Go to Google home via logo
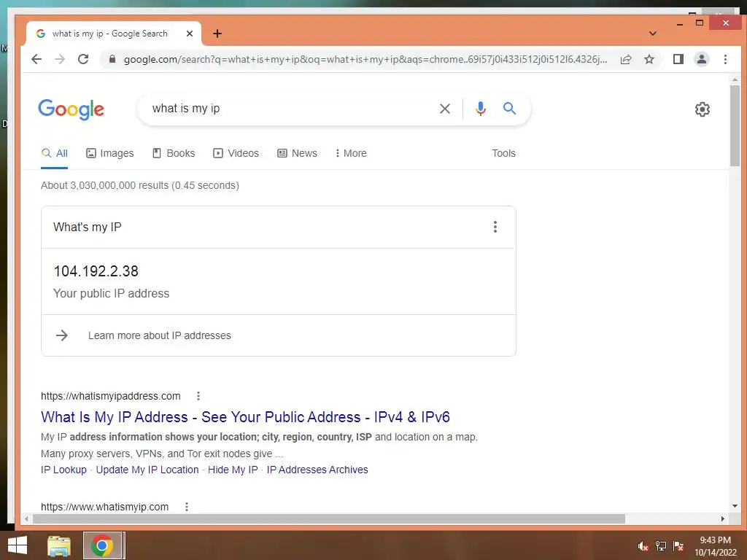Viewport: 747px width, 560px height. [71, 109]
